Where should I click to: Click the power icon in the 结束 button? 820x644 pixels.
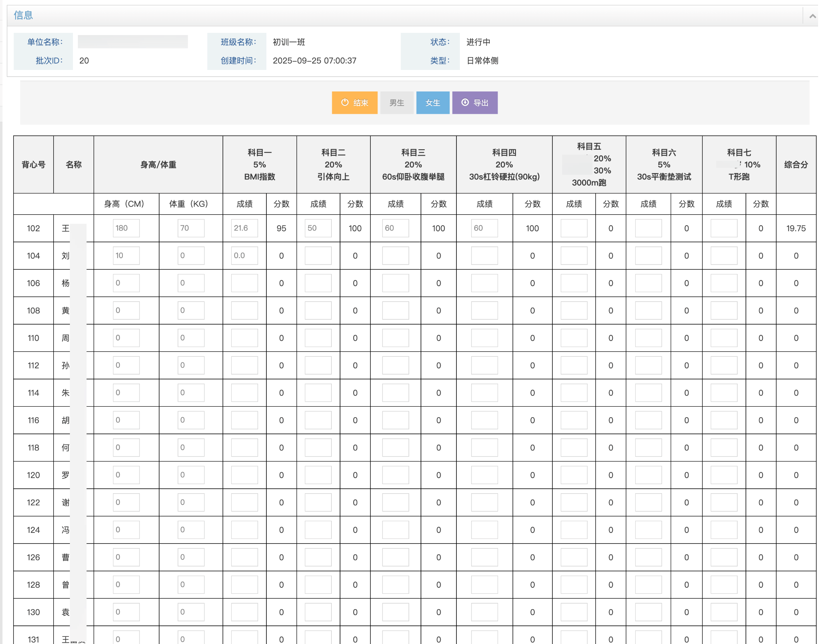pos(345,102)
